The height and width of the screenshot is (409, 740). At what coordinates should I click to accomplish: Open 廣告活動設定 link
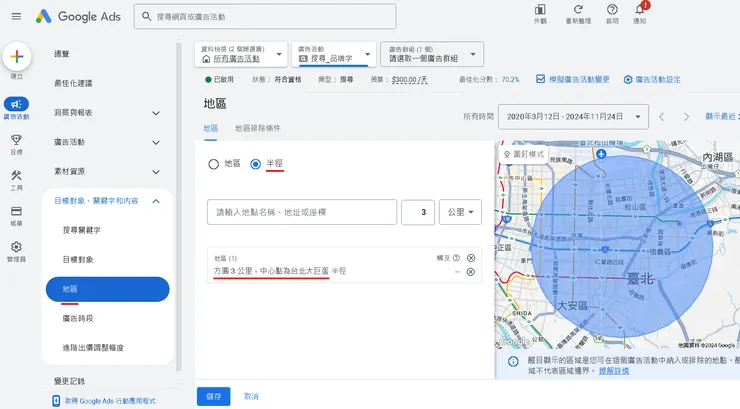point(652,80)
